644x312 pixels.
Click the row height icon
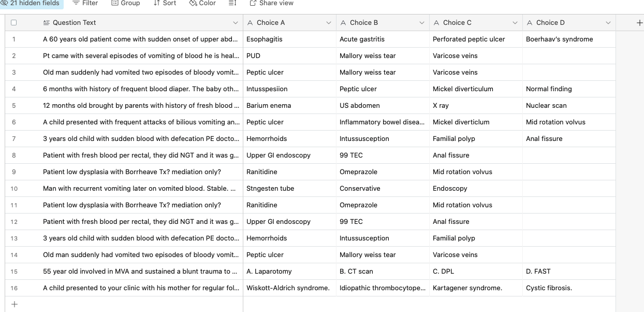pyautogui.click(x=232, y=3)
